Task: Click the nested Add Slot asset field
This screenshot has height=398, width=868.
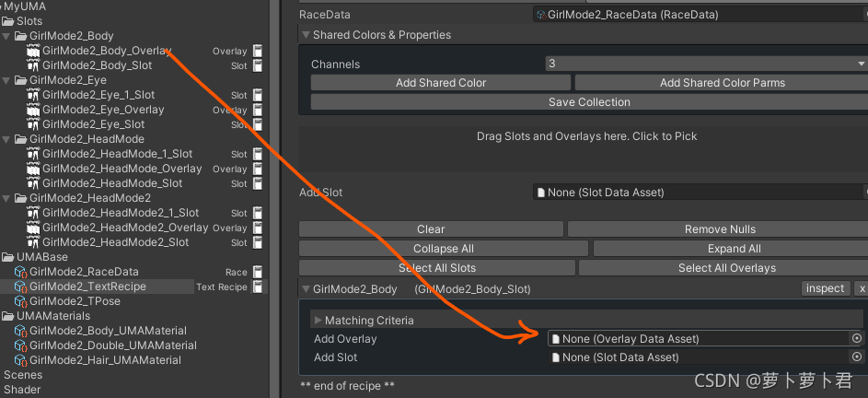Action: click(699, 357)
